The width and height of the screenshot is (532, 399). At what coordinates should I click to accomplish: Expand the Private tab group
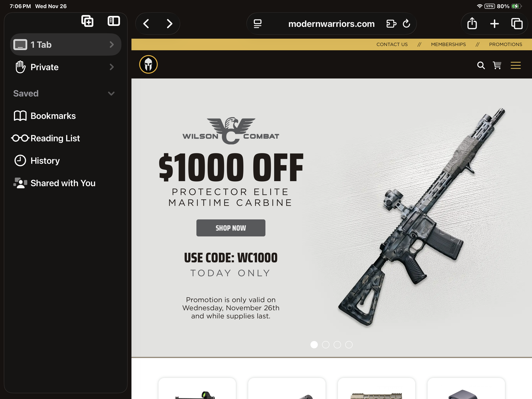point(66,67)
